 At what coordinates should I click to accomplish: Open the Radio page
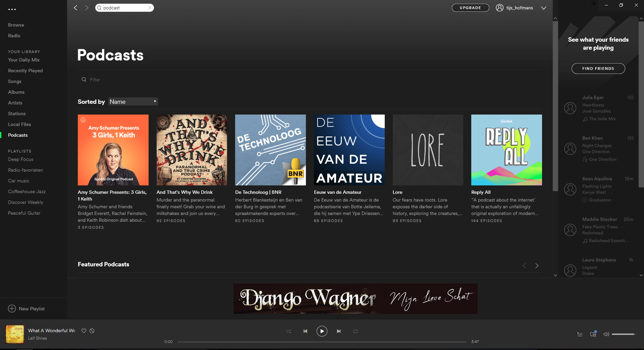coord(14,36)
